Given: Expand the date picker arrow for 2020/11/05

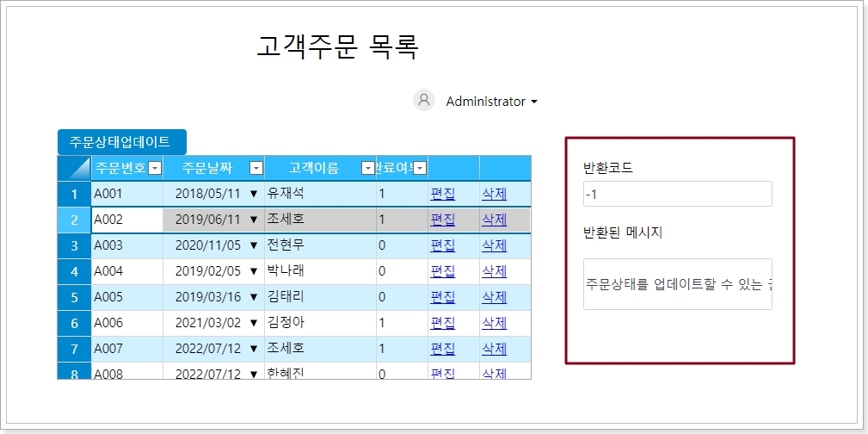Looking at the screenshot, I should coord(254,245).
